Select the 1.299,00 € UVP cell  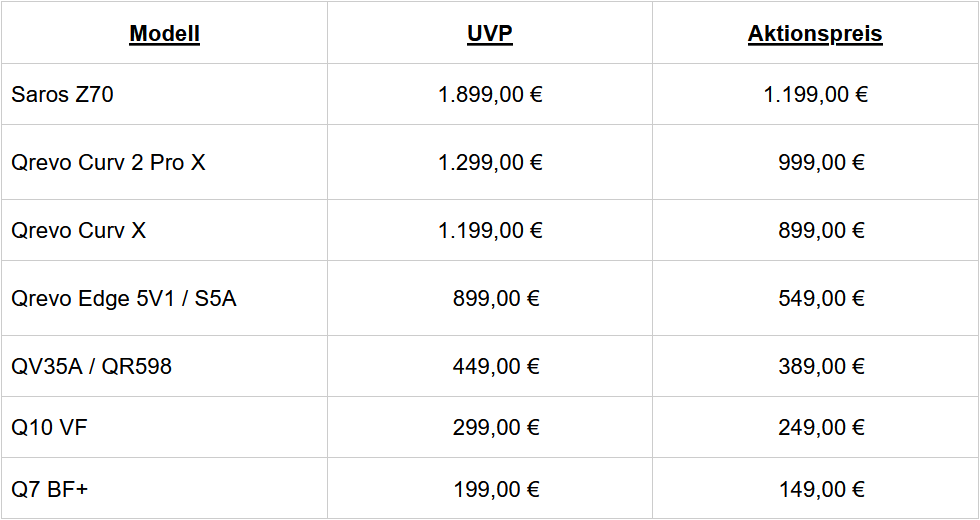pyautogui.click(x=490, y=162)
